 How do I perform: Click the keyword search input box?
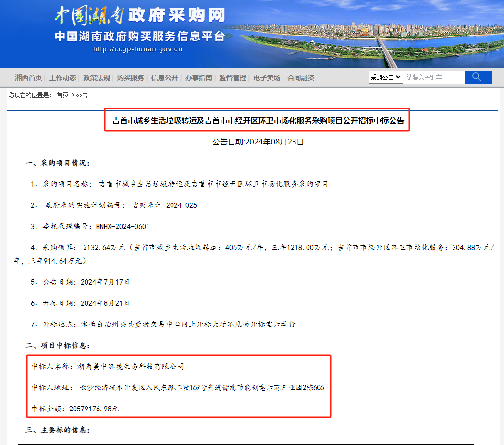[433, 77]
